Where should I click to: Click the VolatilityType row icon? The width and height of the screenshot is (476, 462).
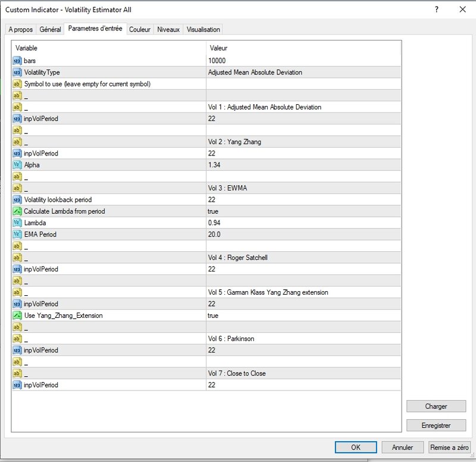(17, 72)
